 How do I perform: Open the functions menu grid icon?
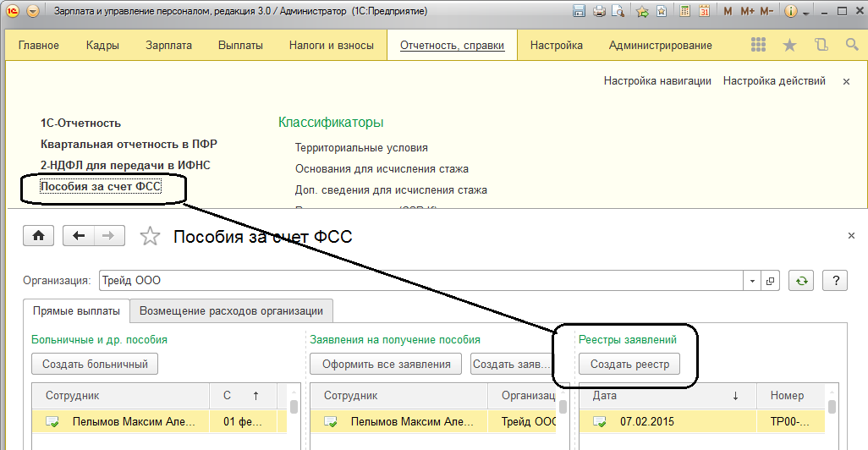pos(758,46)
